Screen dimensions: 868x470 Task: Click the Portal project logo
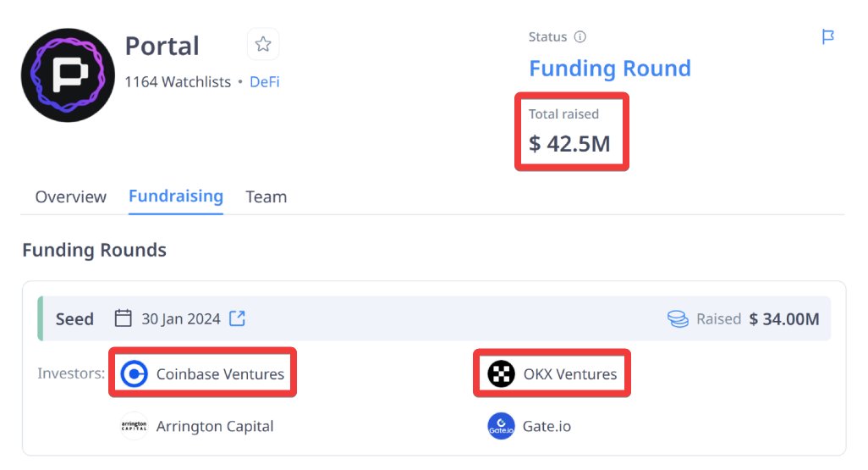[68, 75]
